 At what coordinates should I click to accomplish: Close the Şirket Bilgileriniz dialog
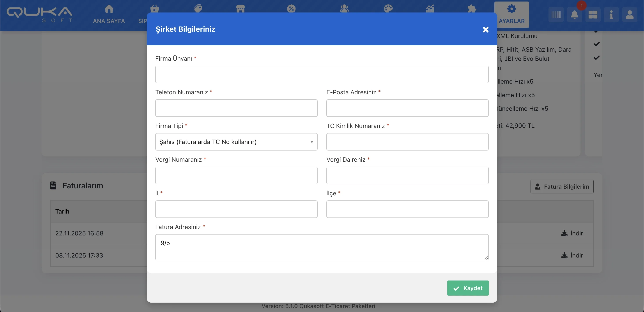point(485,30)
